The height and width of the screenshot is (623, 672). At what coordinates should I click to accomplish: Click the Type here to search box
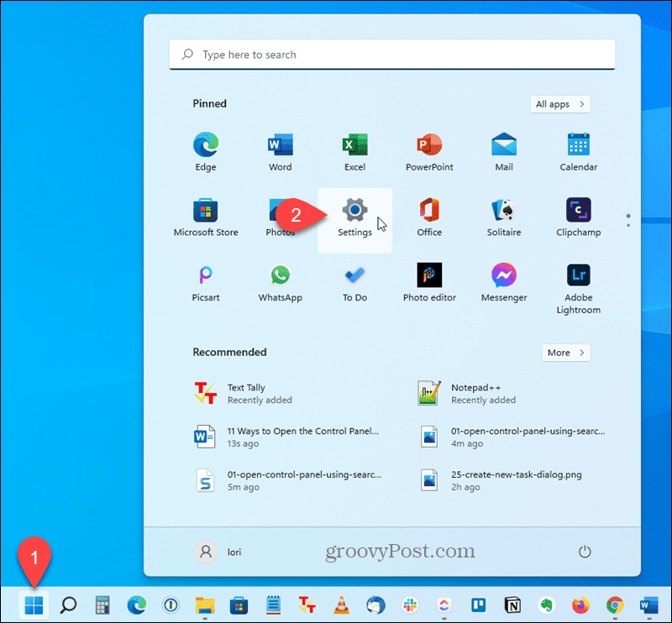[x=392, y=55]
